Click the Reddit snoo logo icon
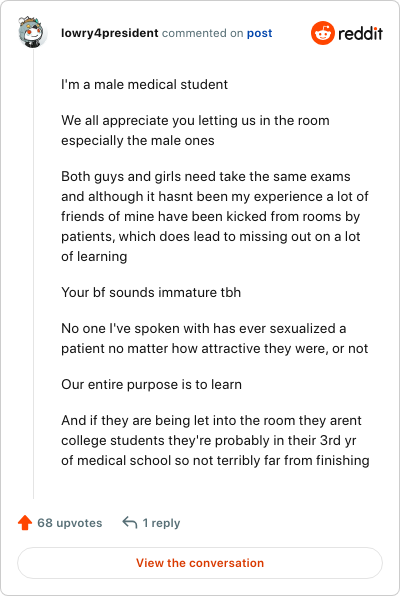This screenshot has width=400, height=596. 323,33
